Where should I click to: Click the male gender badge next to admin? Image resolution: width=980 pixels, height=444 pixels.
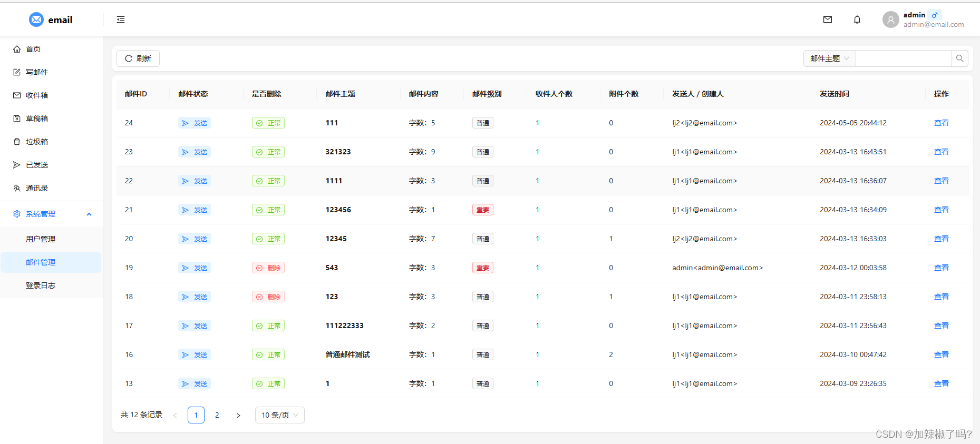[x=935, y=15]
